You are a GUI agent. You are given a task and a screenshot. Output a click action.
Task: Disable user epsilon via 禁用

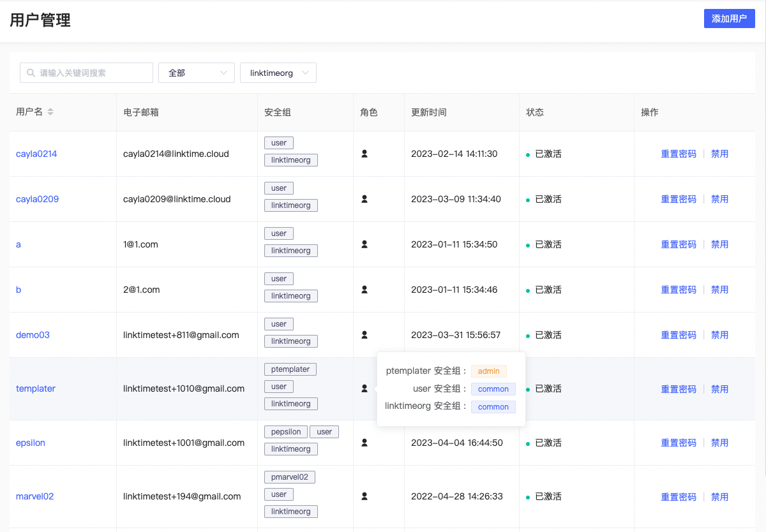pos(719,443)
